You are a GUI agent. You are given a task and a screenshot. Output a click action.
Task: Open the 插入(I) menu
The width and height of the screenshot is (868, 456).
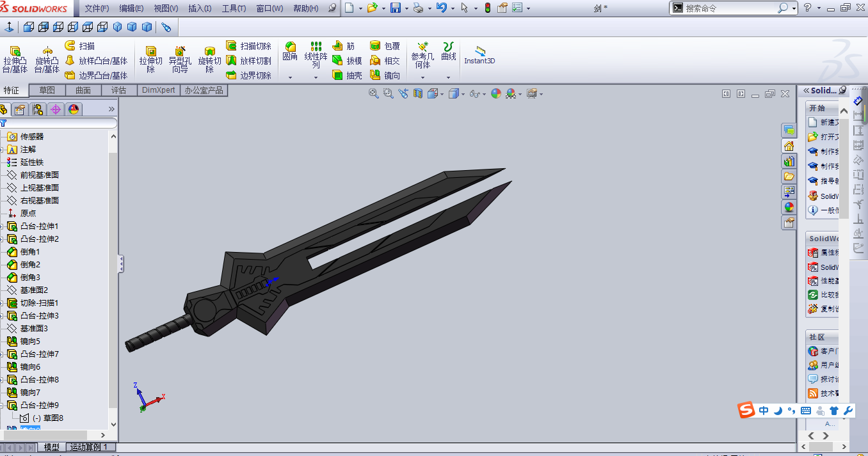[x=200, y=8]
